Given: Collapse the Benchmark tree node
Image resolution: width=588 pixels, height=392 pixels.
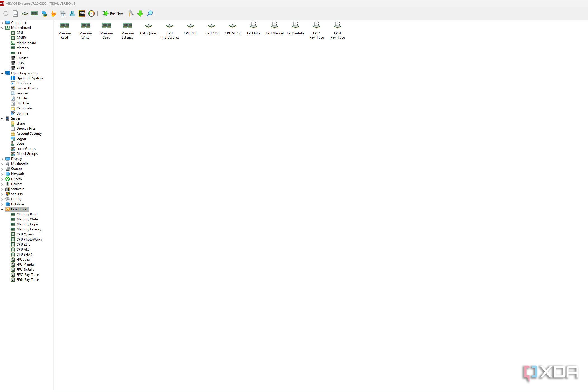Looking at the screenshot, I should [x=2, y=209].
